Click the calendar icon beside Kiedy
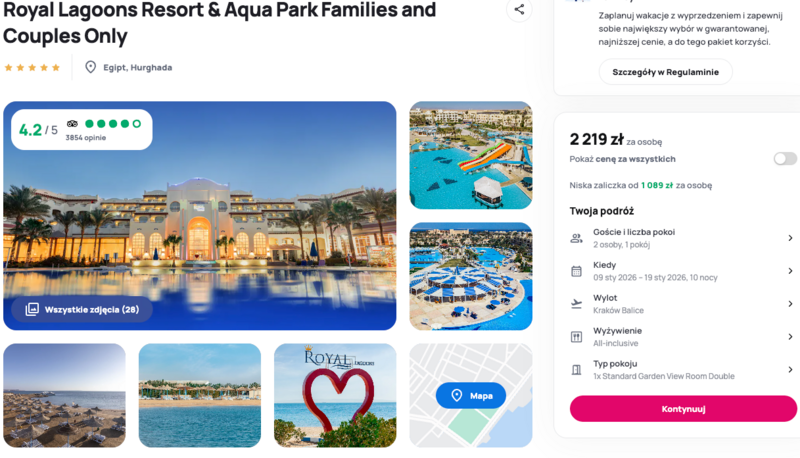The image size is (800, 458). pyautogui.click(x=576, y=271)
